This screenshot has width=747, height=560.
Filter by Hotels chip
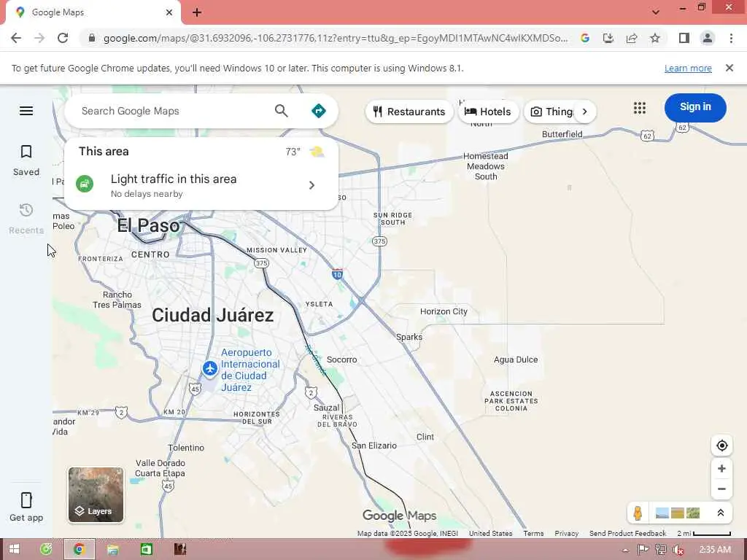[x=488, y=112]
